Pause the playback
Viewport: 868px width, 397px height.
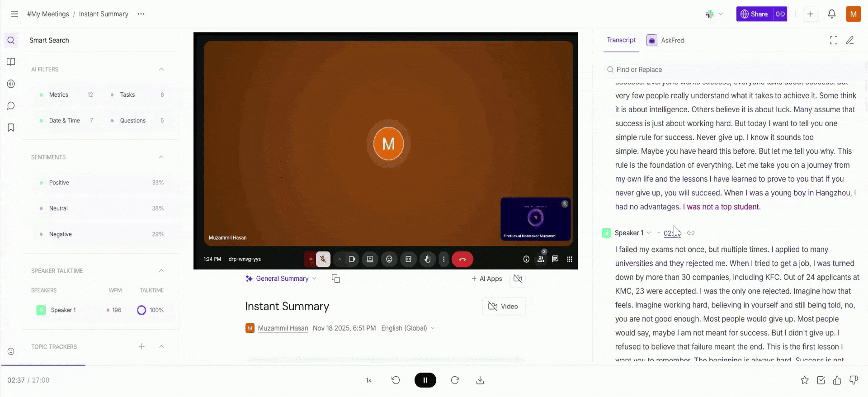tap(425, 380)
